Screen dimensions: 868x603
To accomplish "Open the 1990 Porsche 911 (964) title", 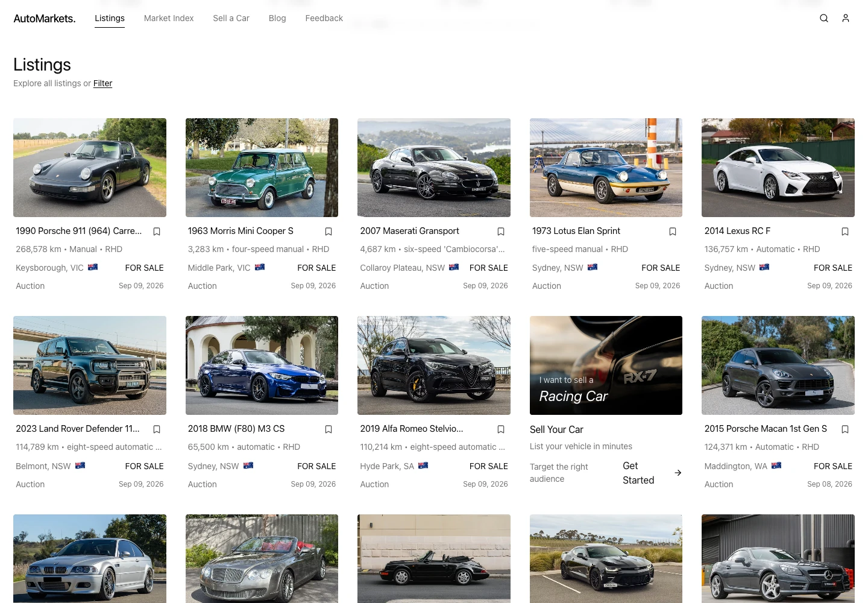I will (x=78, y=231).
